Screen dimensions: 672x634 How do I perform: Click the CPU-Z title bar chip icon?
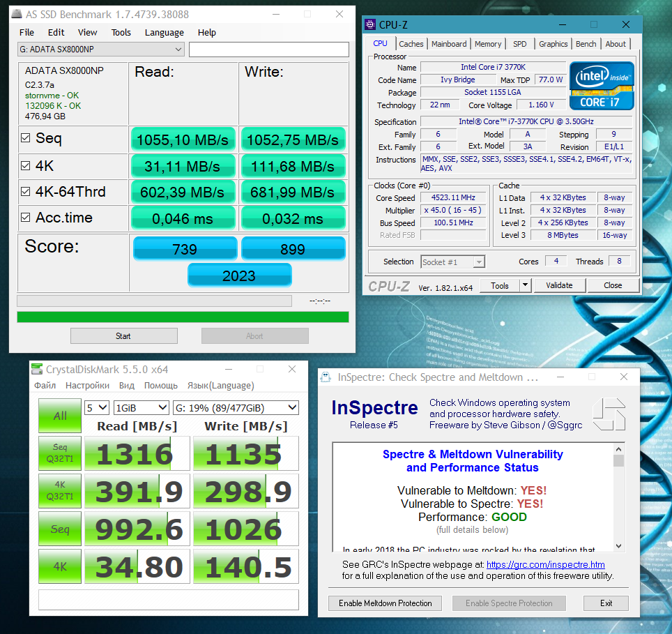click(370, 24)
